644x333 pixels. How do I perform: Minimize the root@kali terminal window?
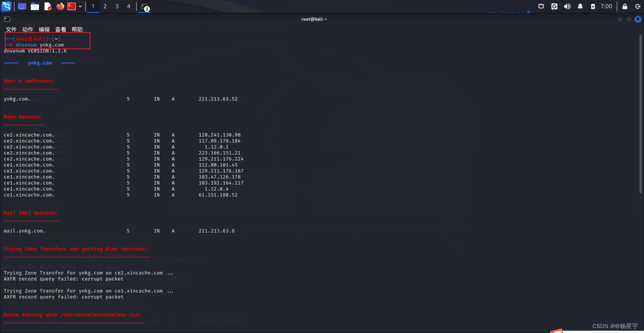click(x=620, y=19)
